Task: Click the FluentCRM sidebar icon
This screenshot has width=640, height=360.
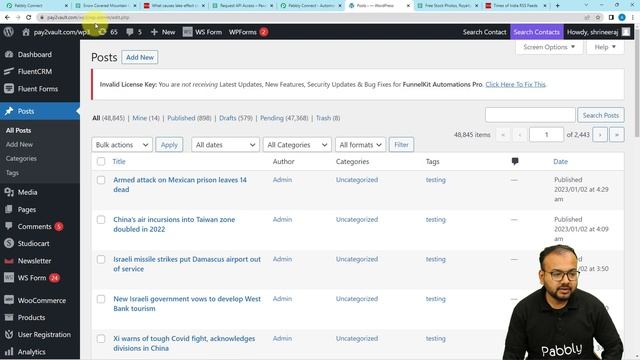Action: pyautogui.click(x=9, y=71)
